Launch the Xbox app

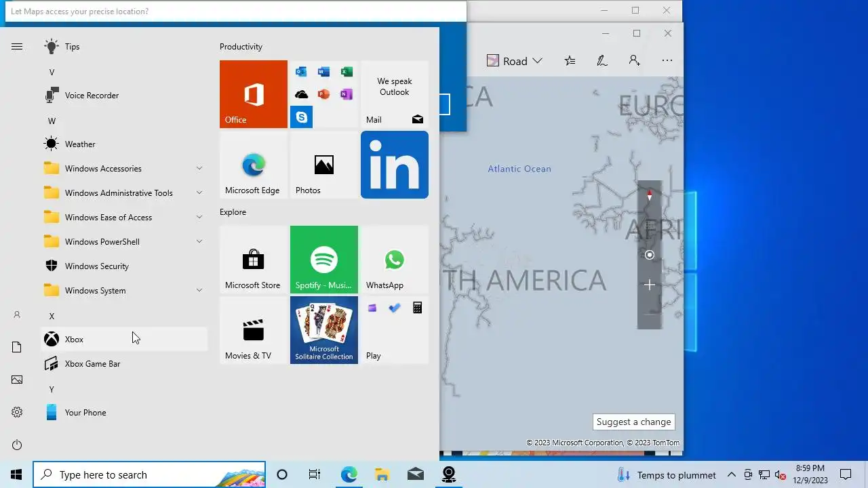point(124,340)
